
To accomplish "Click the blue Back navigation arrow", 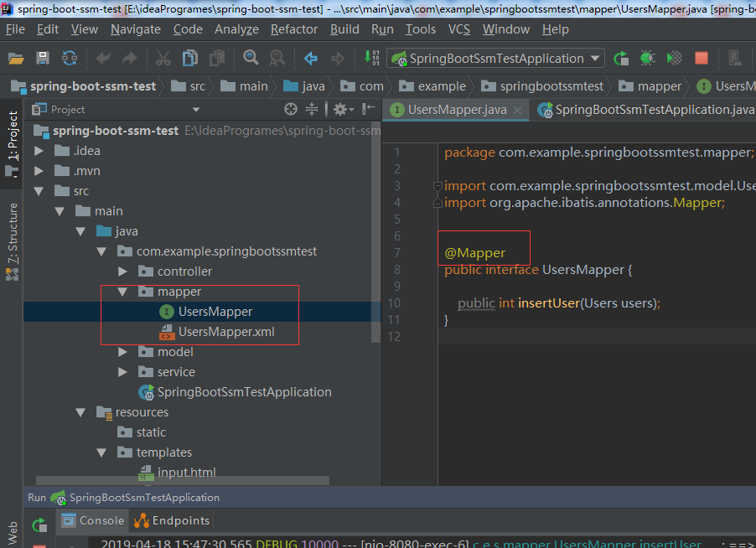I will tap(310, 59).
